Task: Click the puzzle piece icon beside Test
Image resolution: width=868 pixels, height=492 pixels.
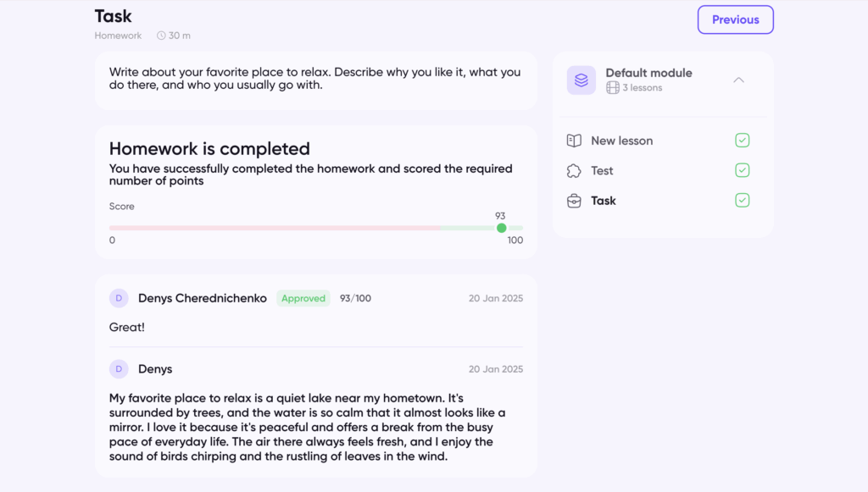Action: tap(574, 171)
